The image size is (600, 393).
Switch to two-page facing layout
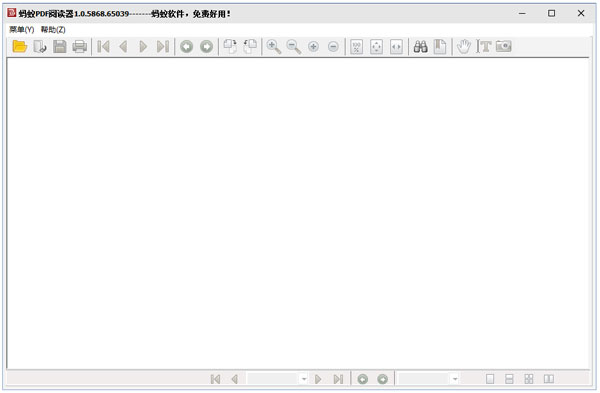549,379
